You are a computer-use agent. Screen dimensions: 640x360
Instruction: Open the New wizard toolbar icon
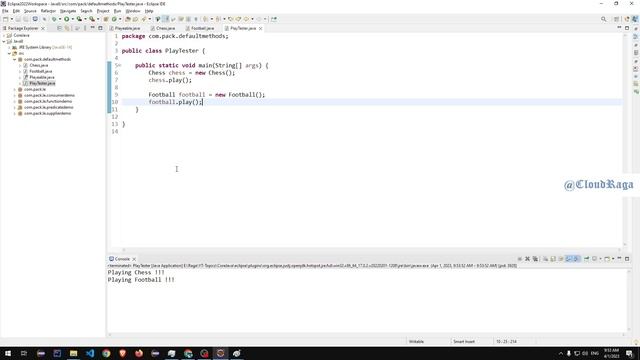click(5, 19)
